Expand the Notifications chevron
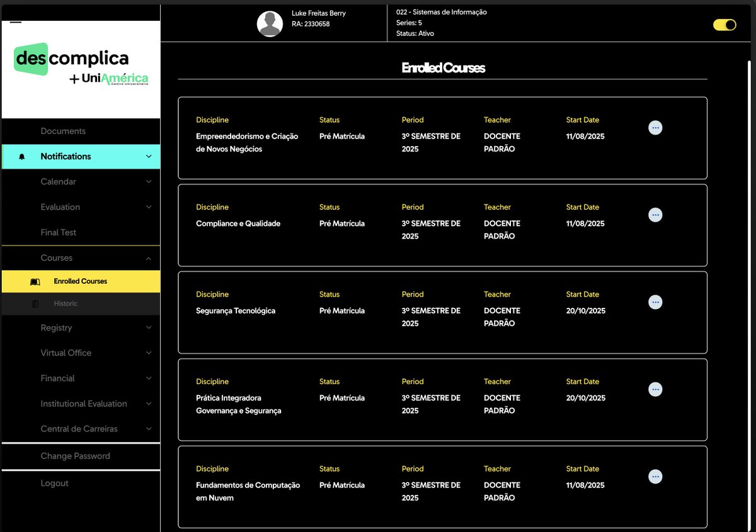 click(149, 157)
